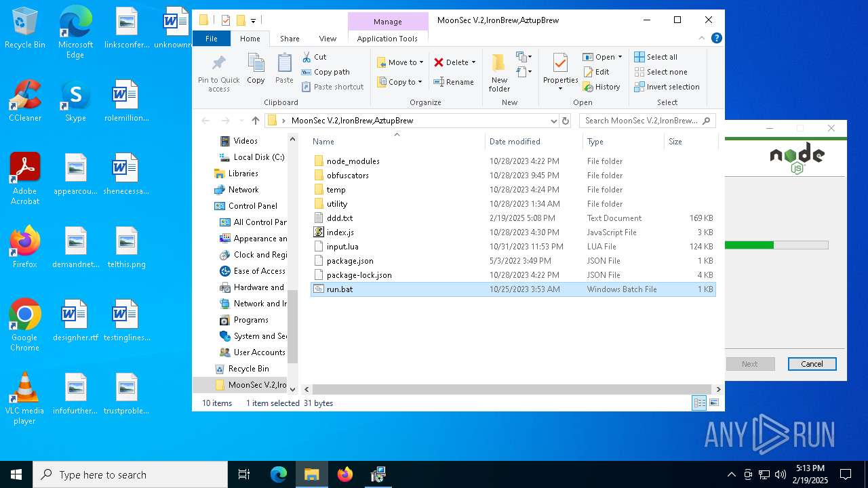Viewport: 868px width, 488px height.
Task: Click Node.js installer progress bar
Action: [776, 245]
